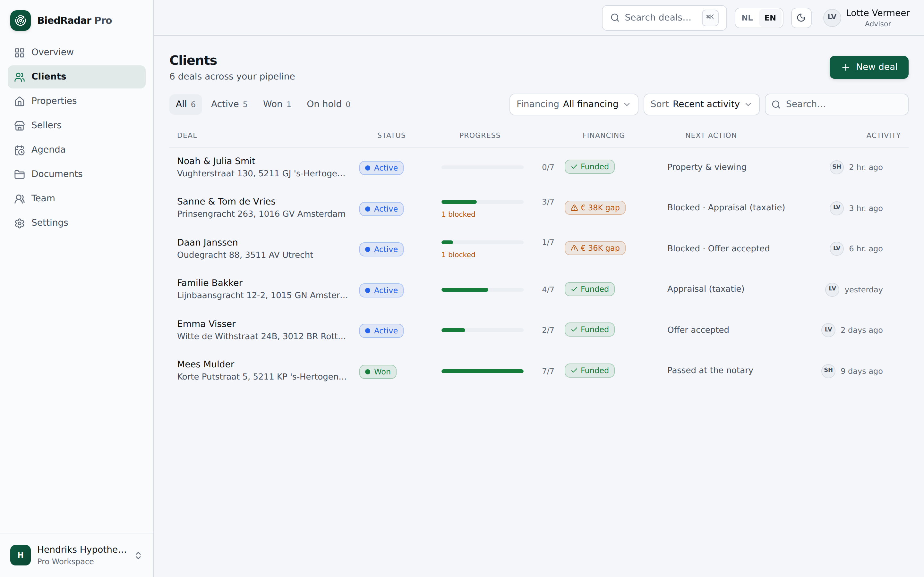Click Familie Bakker's progress bar

coord(482,290)
